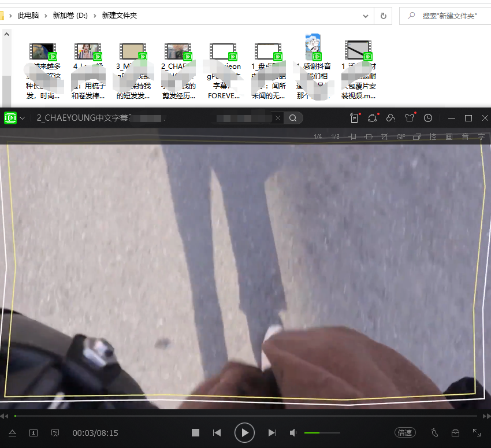
Task: Set video size to 1/4
Action: [x=318, y=136]
